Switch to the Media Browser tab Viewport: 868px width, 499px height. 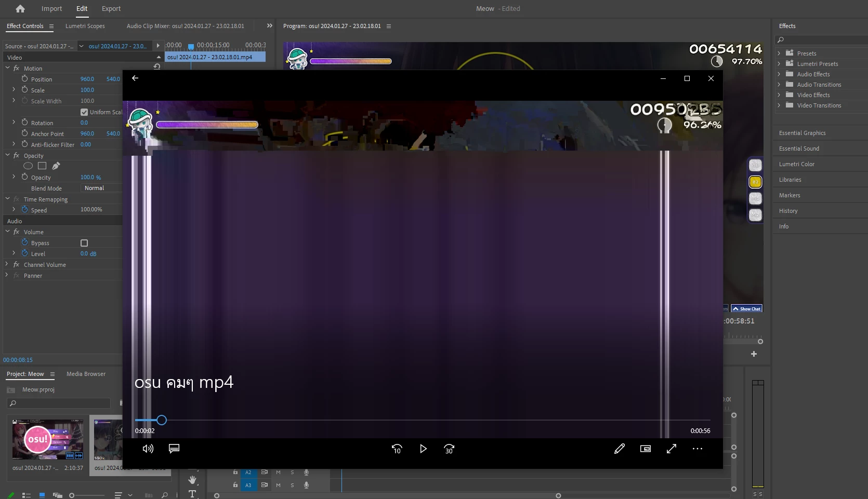(86, 374)
